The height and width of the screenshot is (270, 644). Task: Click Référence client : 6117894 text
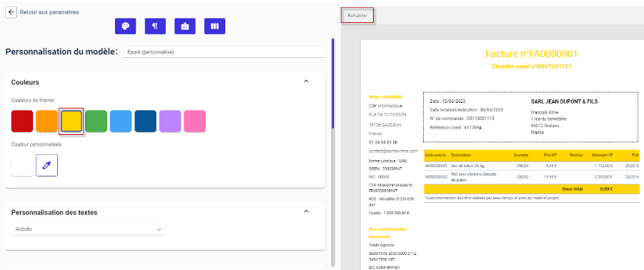[455, 128]
